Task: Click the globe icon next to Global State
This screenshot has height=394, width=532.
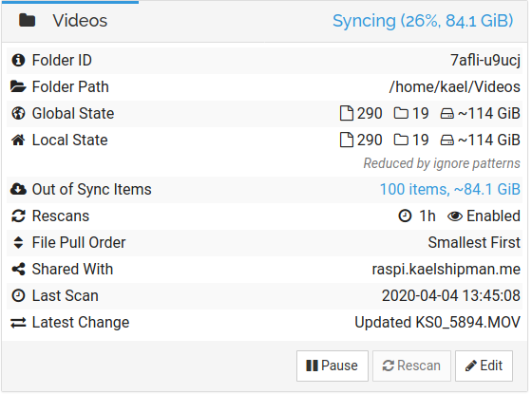Action: [18, 113]
